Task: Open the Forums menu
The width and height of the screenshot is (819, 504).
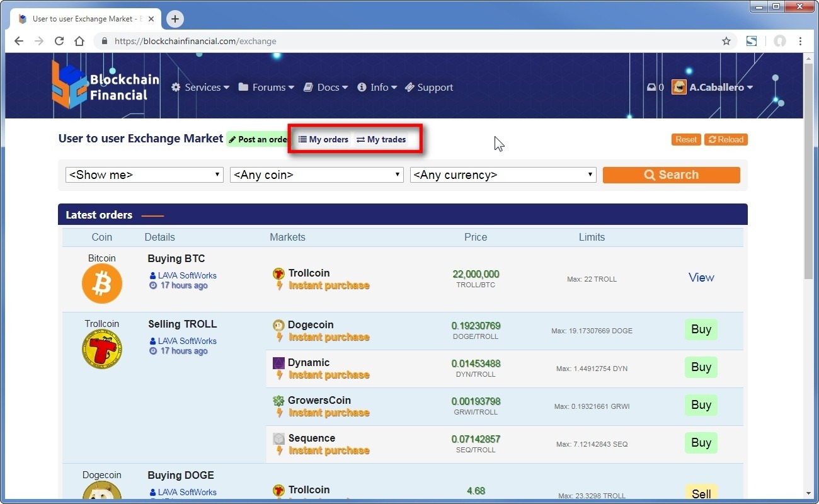Action: click(266, 88)
